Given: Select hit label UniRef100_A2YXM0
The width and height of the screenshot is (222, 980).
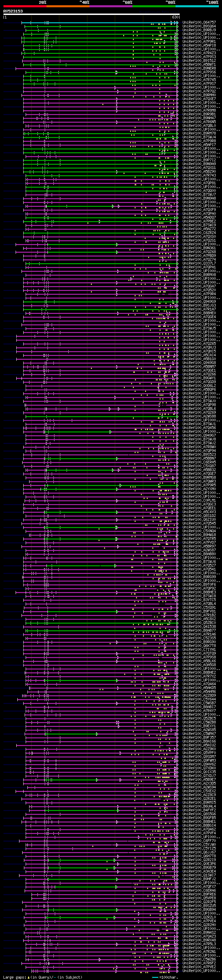Looking at the screenshot, I should click(x=199, y=489).
